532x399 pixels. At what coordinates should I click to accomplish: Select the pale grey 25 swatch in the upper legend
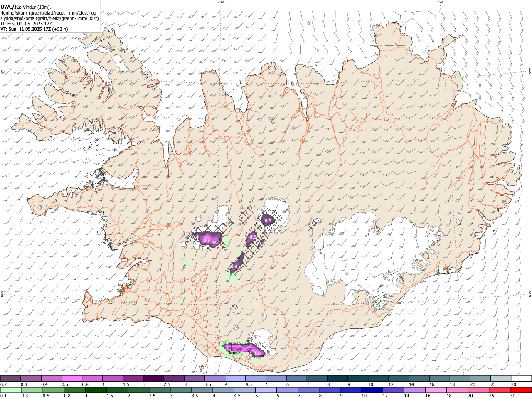[x=501, y=378]
